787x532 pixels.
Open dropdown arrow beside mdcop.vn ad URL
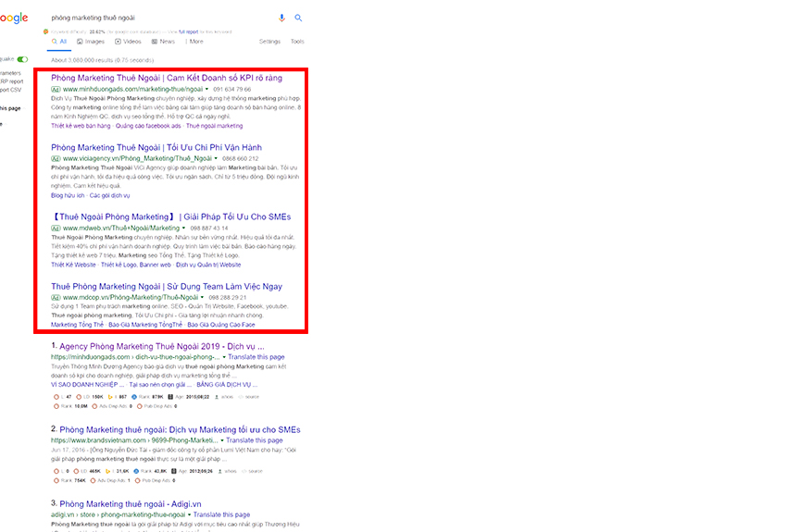[202, 297]
